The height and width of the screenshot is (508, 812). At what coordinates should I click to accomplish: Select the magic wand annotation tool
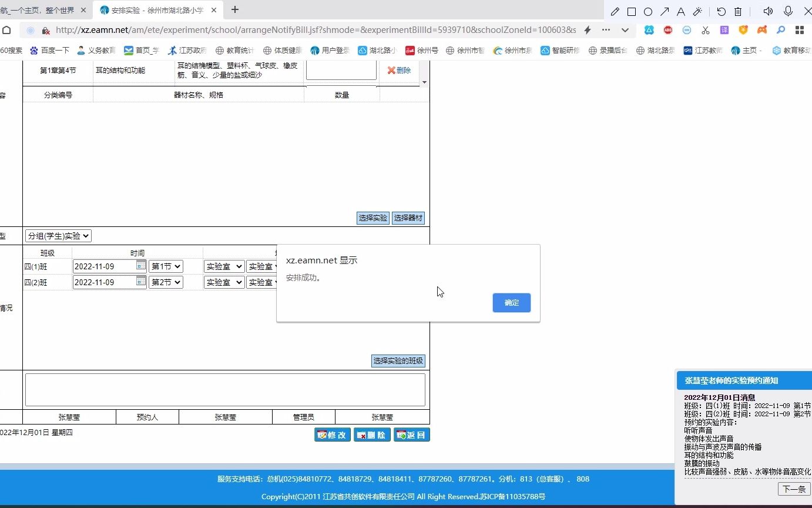(x=697, y=12)
